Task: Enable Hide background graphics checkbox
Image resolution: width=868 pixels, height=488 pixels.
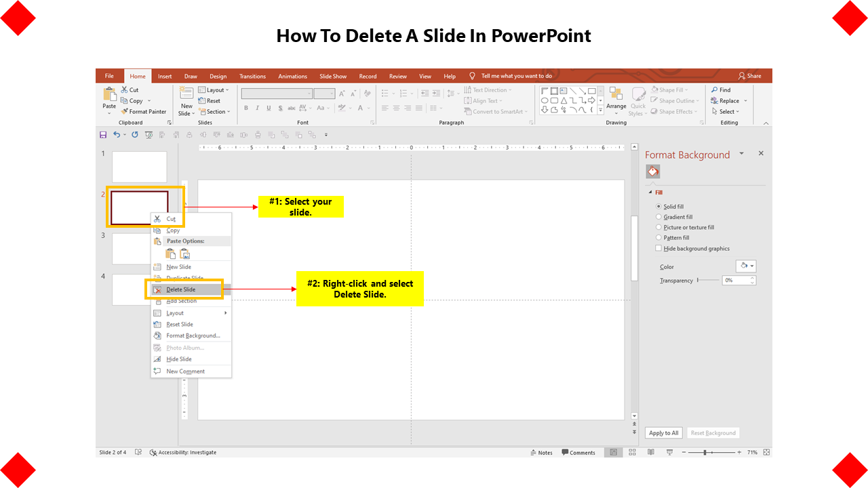Action: 658,249
